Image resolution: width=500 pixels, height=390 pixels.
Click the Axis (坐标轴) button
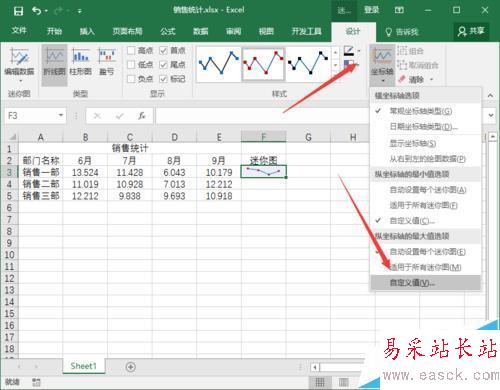pos(382,65)
